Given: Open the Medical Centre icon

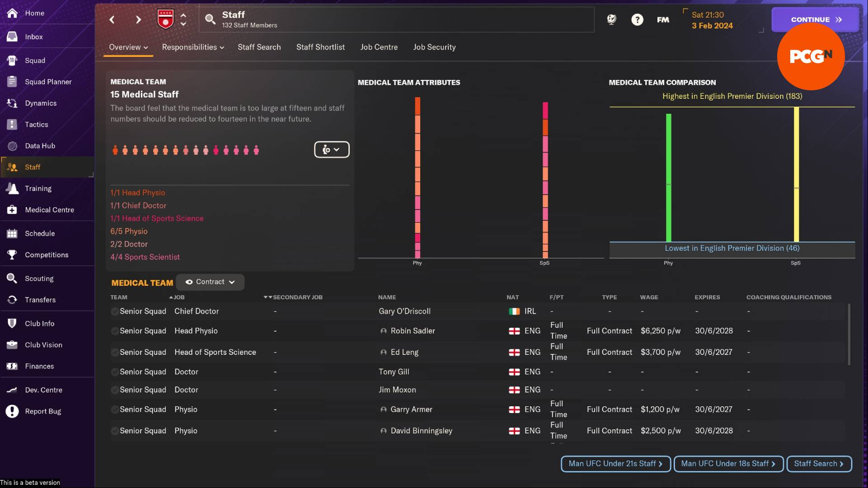Looking at the screenshot, I should click(12, 209).
